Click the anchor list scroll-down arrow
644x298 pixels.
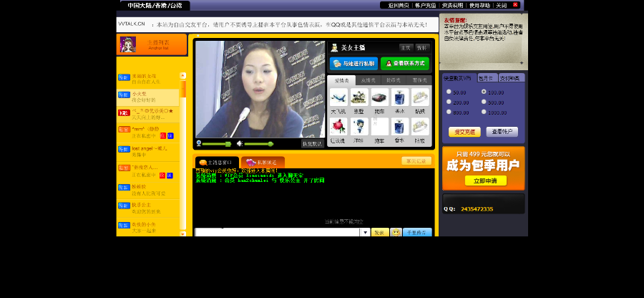tap(182, 234)
